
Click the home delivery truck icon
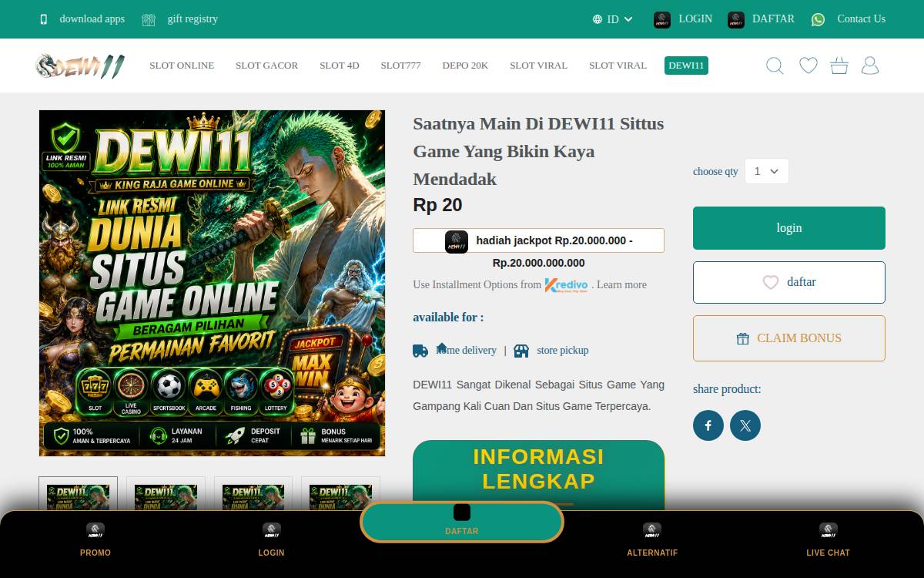coord(420,351)
